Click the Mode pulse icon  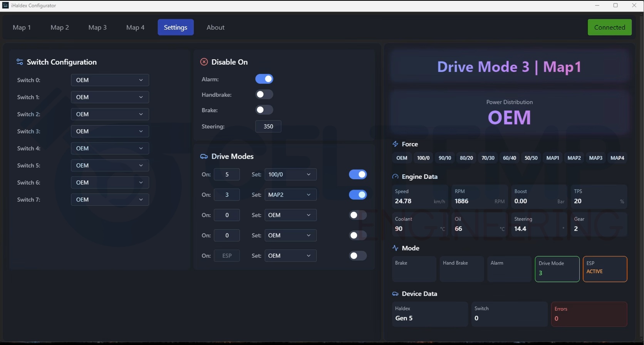[395, 248]
